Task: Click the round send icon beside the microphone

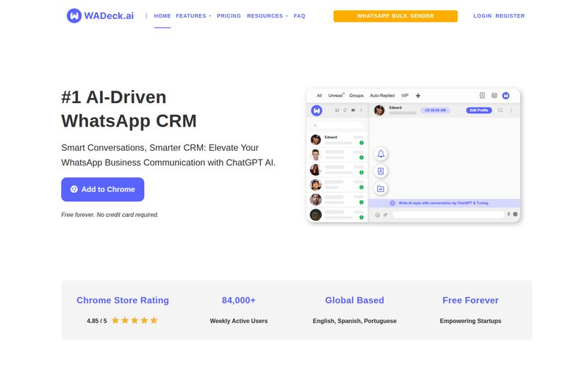Action: pyautogui.click(x=515, y=214)
